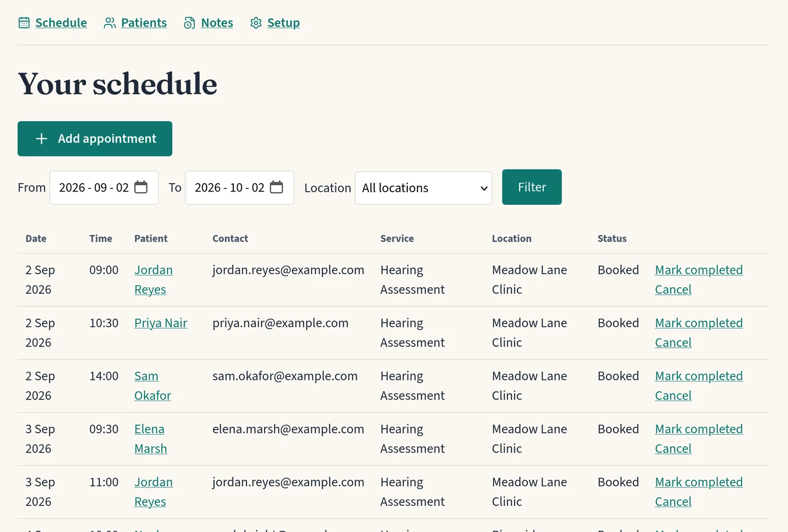Open the To date calendar picker icon
Screen dimensions: 788x532
pos(276,187)
